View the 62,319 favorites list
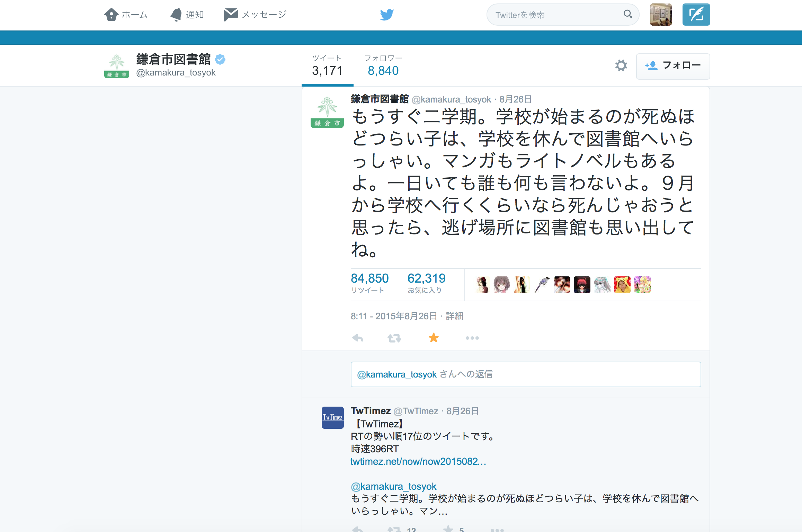 point(426,283)
